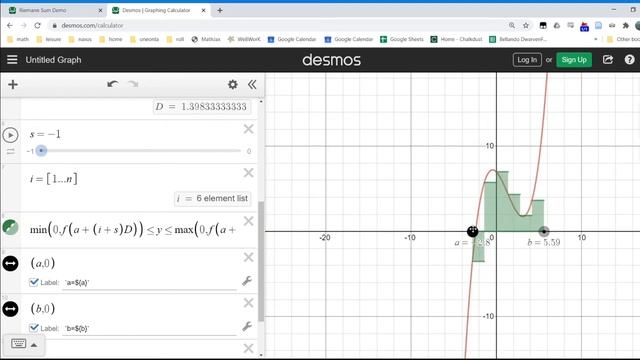The width and height of the screenshot is (640, 360).
Task: Share the graph using the share icon
Action: pos(608,60)
